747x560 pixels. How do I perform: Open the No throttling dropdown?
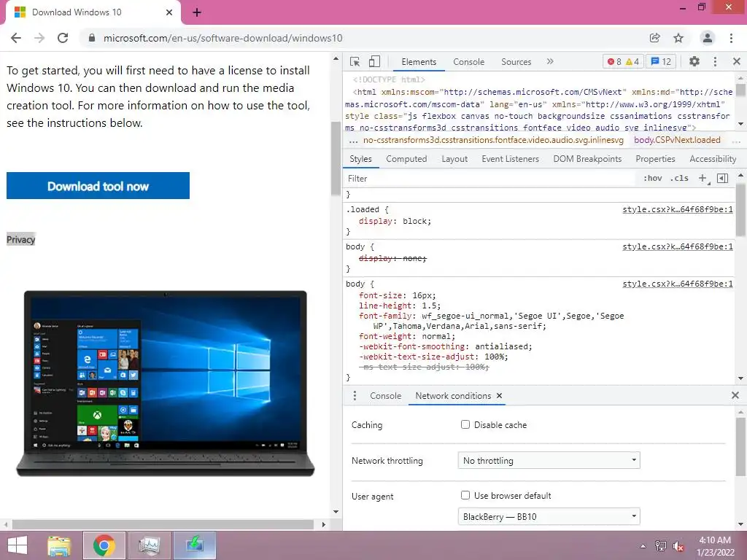[x=549, y=461]
